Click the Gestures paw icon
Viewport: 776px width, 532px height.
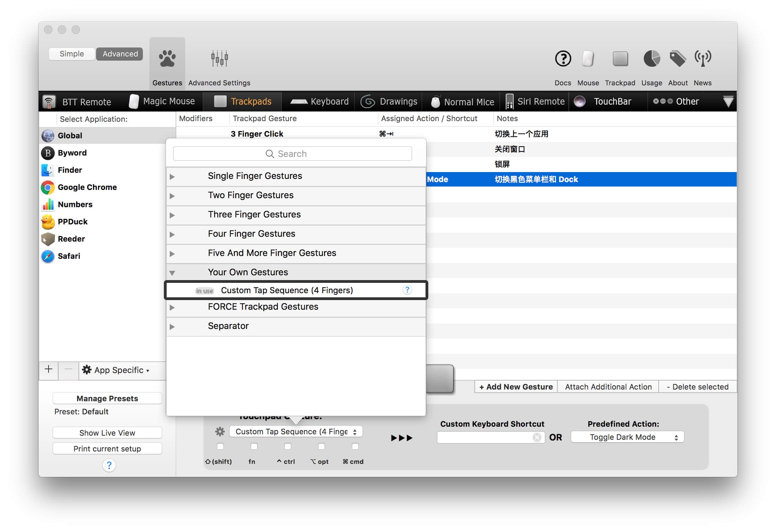(167, 59)
